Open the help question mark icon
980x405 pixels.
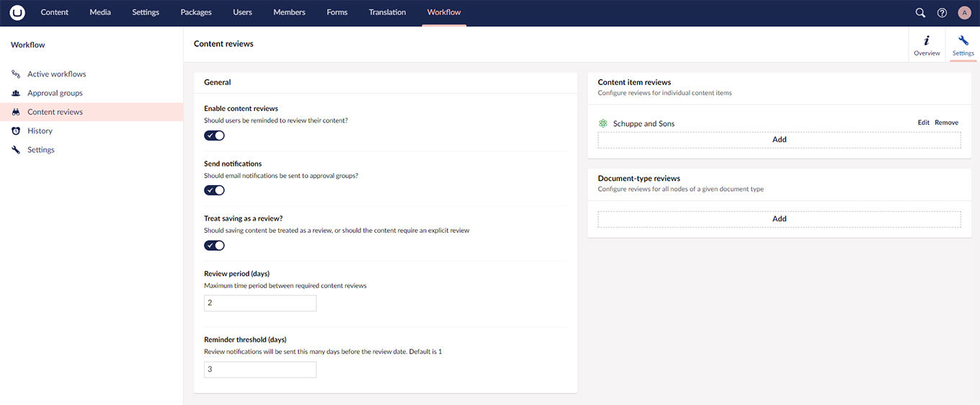point(942,12)
